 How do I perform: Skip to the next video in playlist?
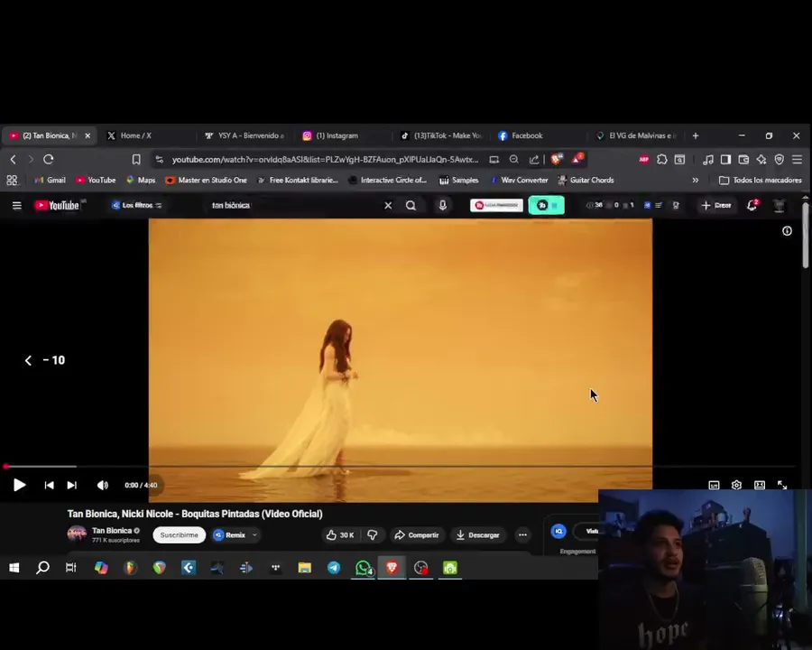click(x=72, y=485)
